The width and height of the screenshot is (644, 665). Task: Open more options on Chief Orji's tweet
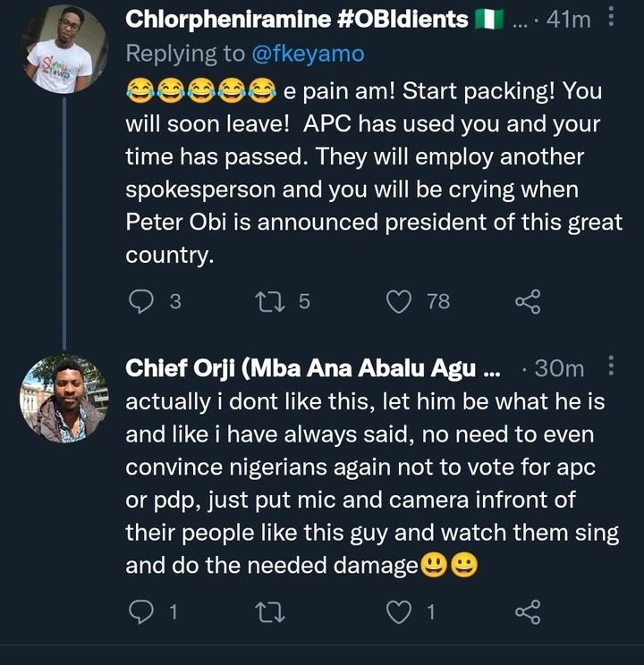pos(611,367)
